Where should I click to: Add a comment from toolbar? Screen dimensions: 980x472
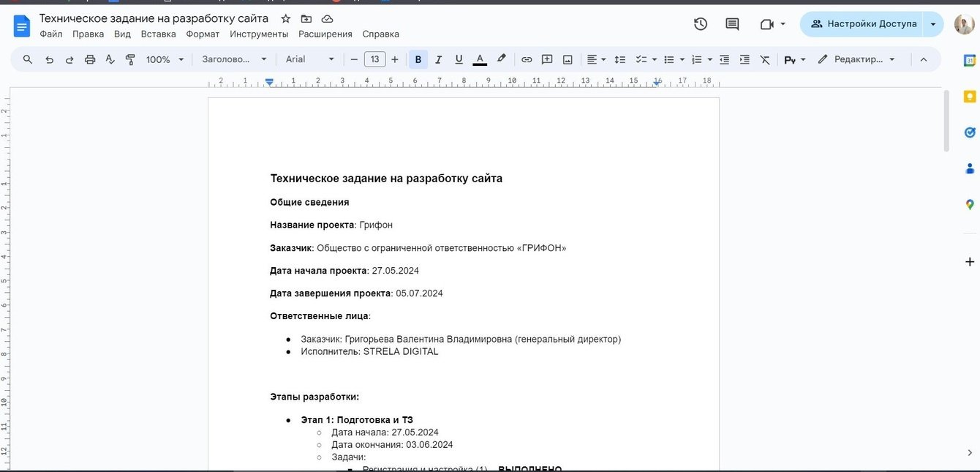547,59
